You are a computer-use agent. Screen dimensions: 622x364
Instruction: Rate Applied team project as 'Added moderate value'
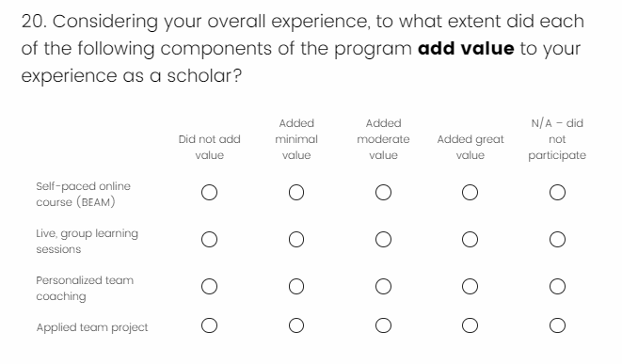point(383,325)
